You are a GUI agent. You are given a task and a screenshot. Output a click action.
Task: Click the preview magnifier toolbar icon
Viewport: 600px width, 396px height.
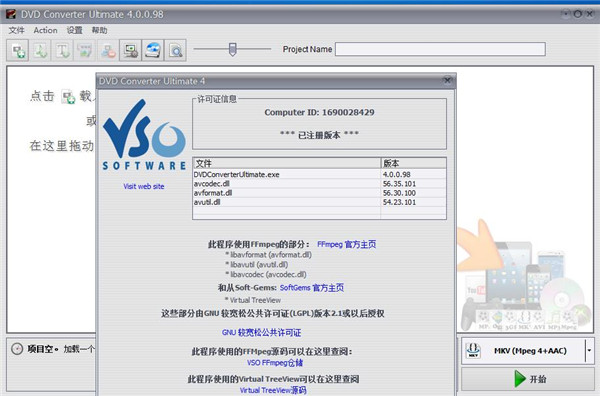pyautogui.click(x=176, y=51)
